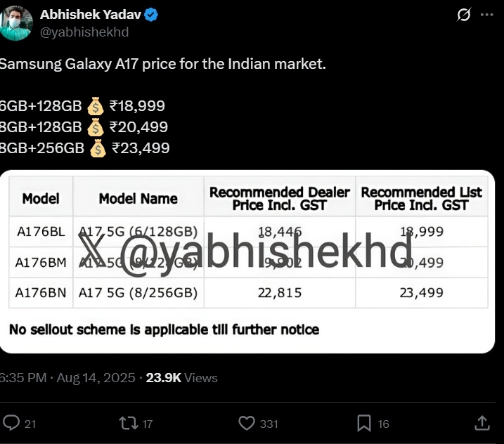This screenshot has height=444, width=504.
Task: Open the attached price table image
Action: [247, 261]
